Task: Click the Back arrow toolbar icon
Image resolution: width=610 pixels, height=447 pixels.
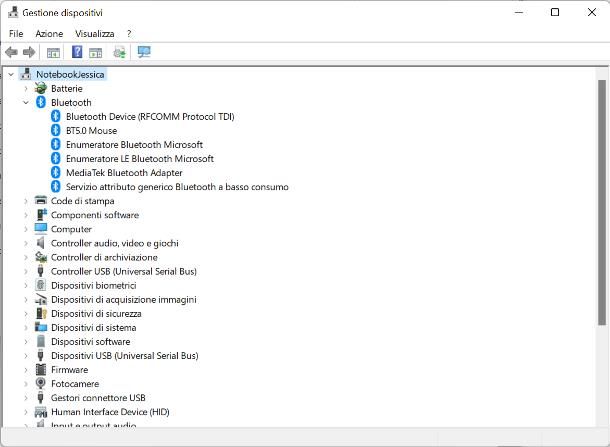Action: click(11, 52)
